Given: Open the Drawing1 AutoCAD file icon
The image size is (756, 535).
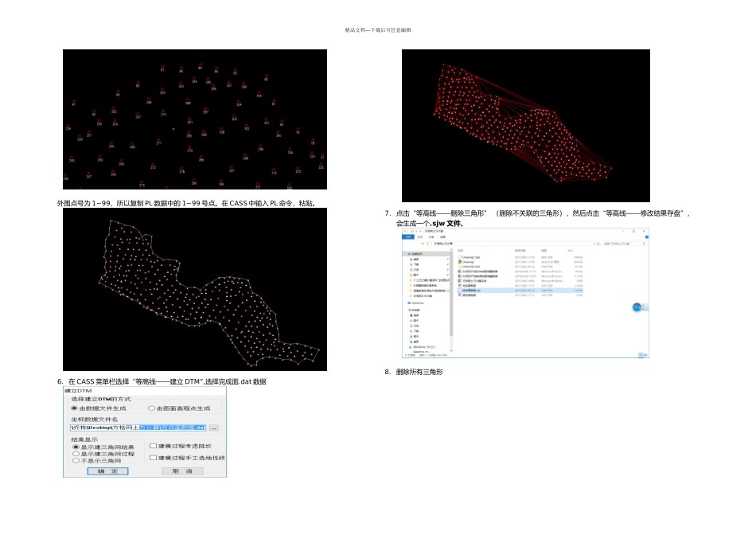Looking at the screenshot, I should (460, 262).
